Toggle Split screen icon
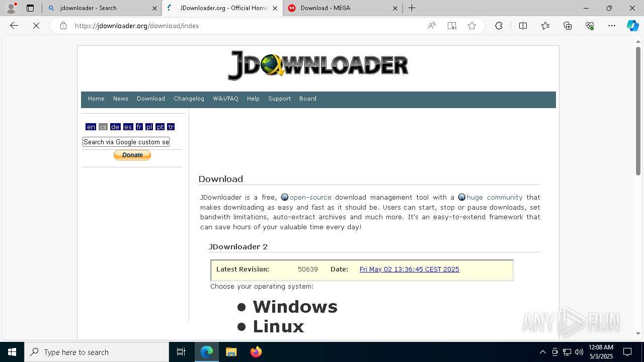 (x=523, y=26)
